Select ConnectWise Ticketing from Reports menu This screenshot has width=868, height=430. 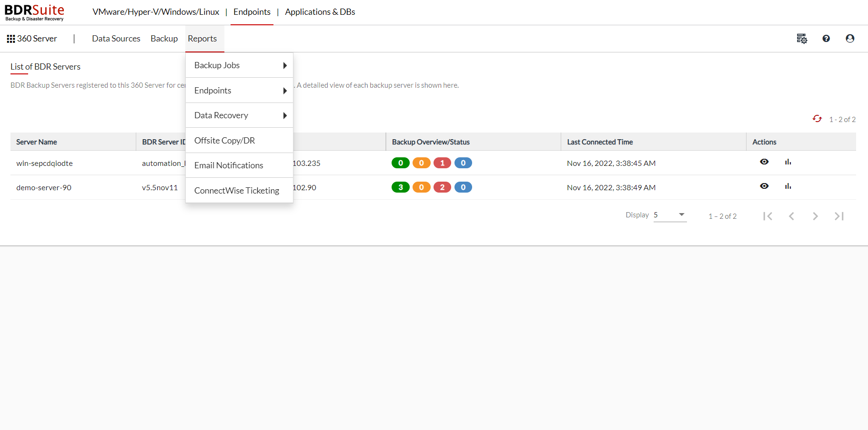[239, 190]
